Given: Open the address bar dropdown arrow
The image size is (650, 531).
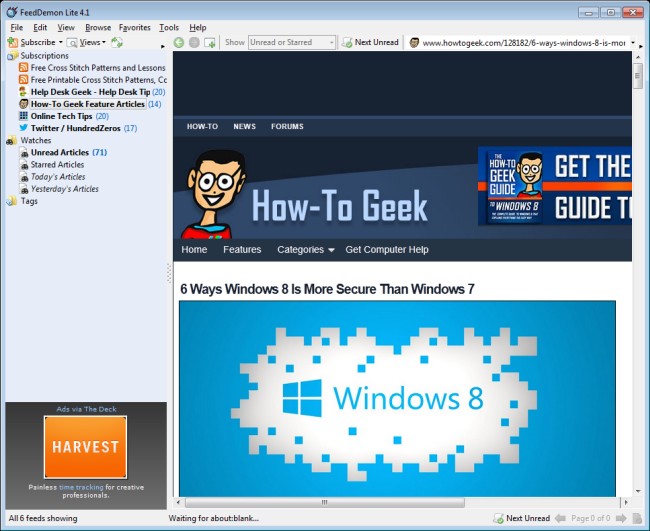Looking at the screenshot, I should click(x=633, y=42).
